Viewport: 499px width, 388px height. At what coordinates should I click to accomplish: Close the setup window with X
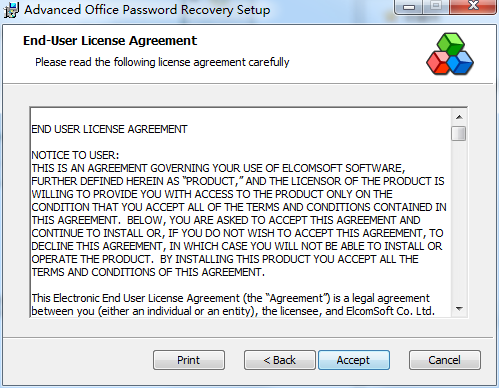473,7
